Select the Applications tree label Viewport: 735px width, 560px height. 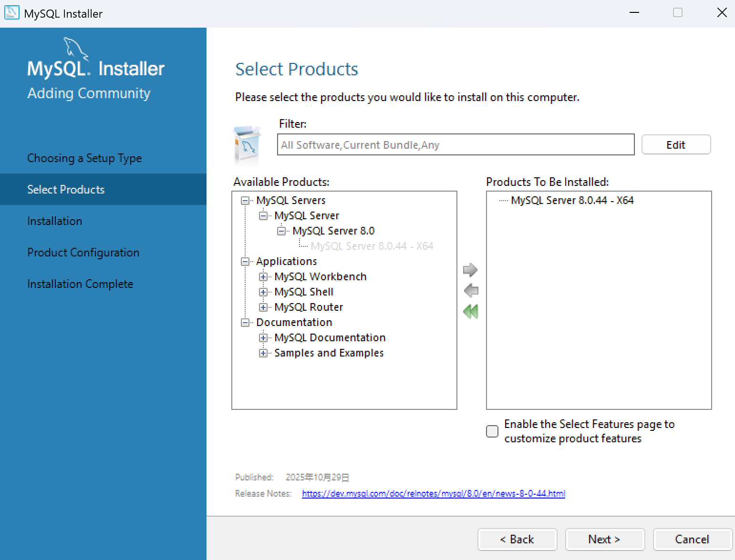point(286,262)
